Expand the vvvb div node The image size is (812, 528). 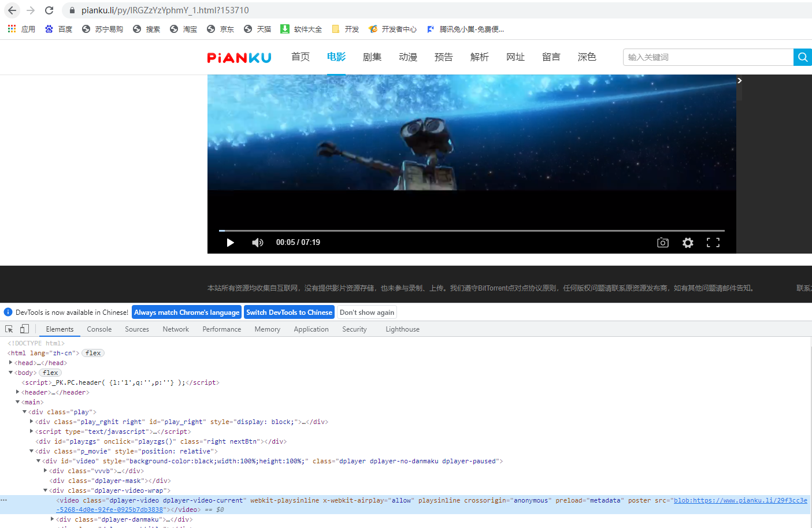tap(45, 471)
